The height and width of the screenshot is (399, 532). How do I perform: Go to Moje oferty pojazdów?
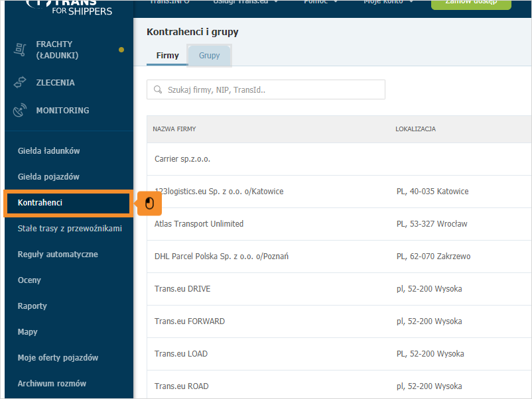tap(58, 357)
